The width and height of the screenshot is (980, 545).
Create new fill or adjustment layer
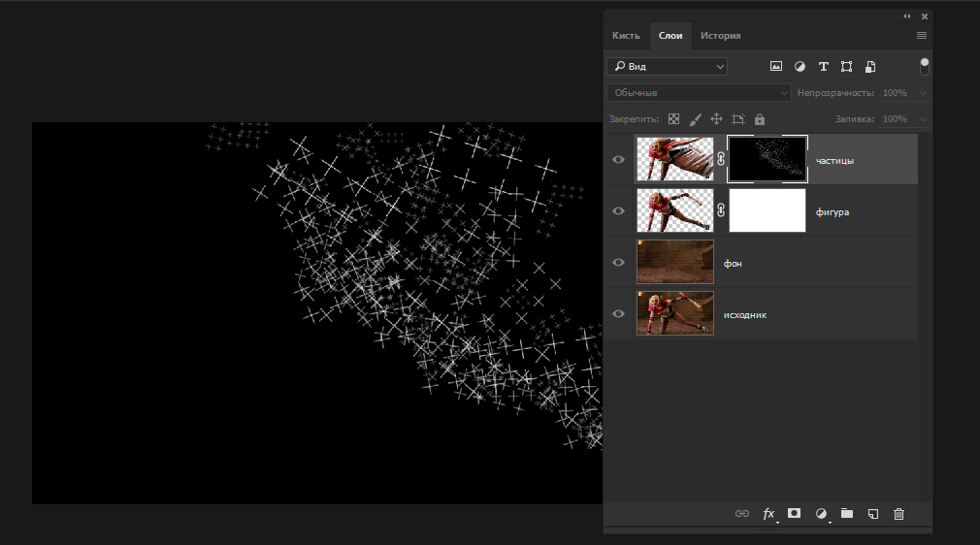[x=821, y=514]
